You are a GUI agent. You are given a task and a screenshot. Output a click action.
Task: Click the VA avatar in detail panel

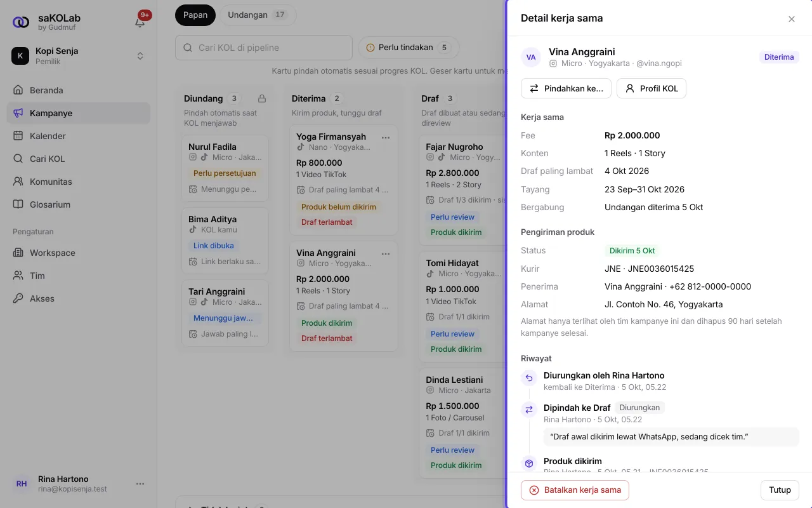pyautogui.click(x=531, y=57)
